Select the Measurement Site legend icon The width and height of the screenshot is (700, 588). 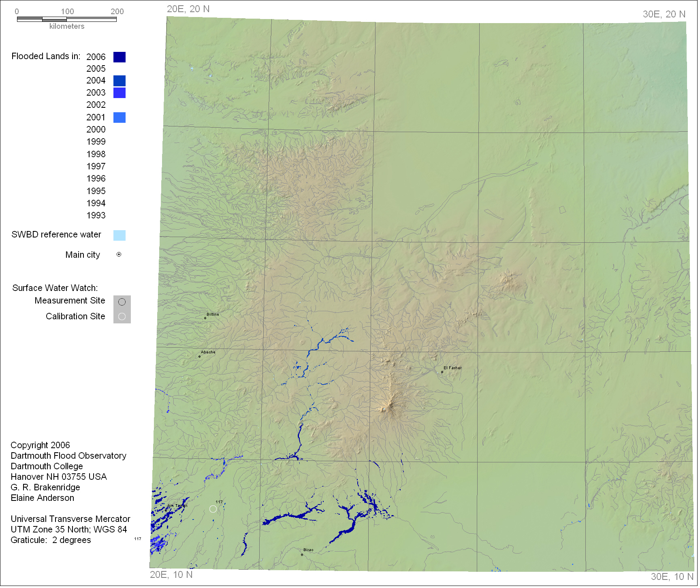tap(122, 303)
